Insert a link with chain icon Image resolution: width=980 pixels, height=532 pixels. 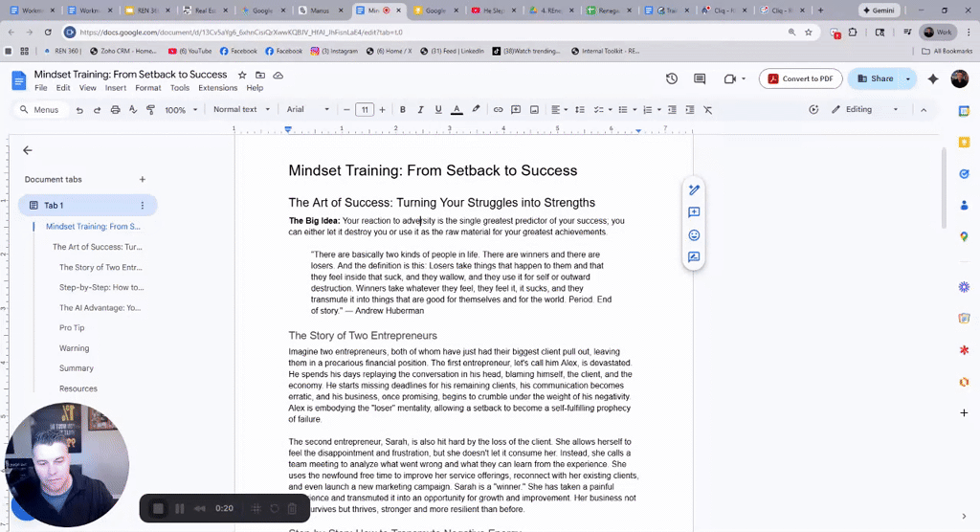click(x=498, y=110)
